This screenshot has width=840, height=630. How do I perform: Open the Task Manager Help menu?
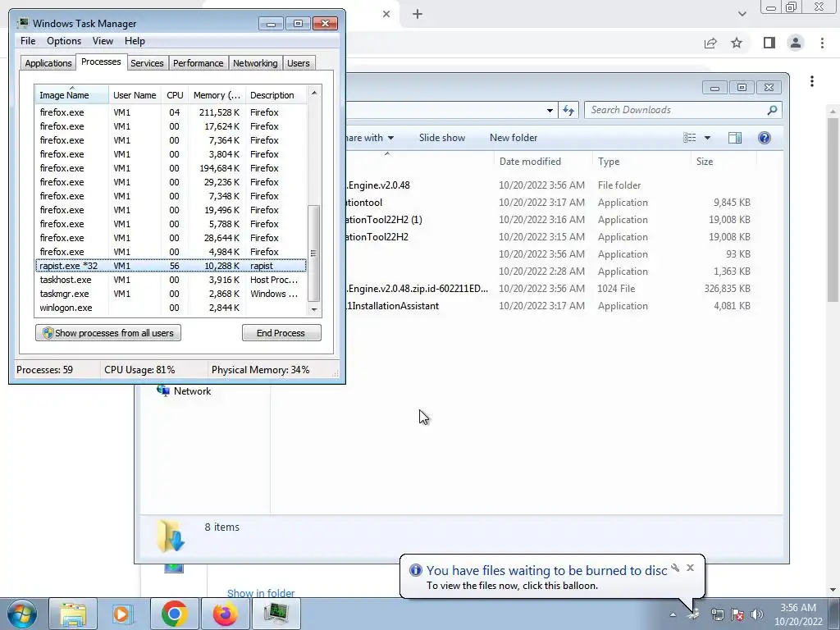click(135, 41)
